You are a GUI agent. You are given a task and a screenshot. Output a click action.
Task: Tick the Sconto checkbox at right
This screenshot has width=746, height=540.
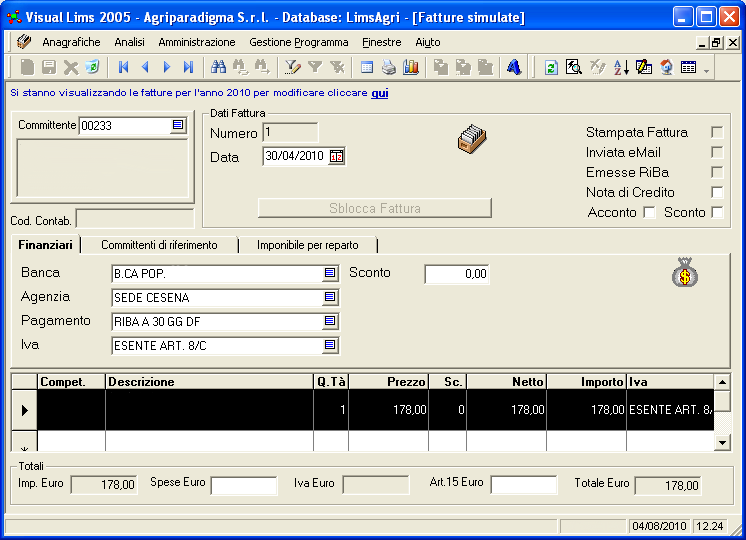tap(717, 212)
